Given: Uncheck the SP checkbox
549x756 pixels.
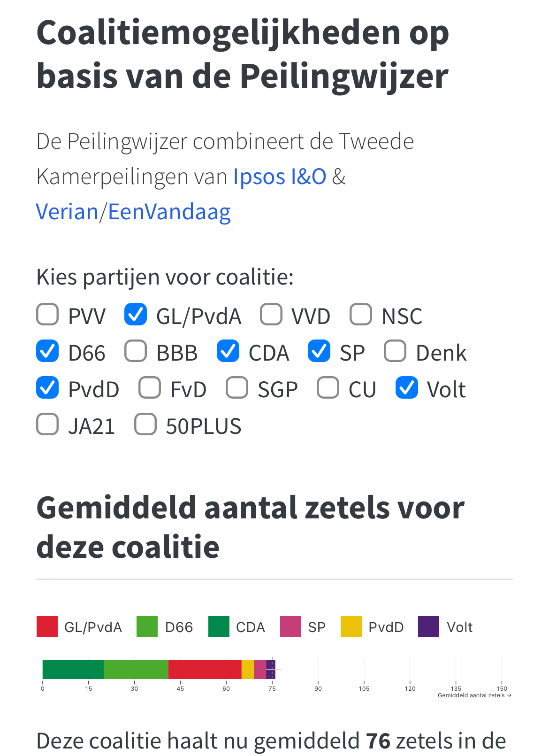Looking at the screenshot, I should click(319, 351).
